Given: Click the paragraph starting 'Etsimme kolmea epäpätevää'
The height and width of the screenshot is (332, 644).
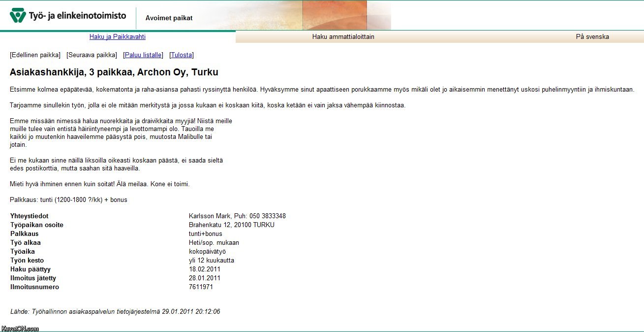Looking at the screenshot, I should (322, 90).
